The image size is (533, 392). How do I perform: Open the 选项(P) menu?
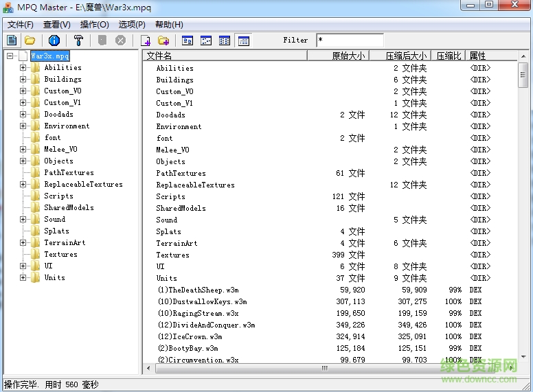(x=132, y=25)
